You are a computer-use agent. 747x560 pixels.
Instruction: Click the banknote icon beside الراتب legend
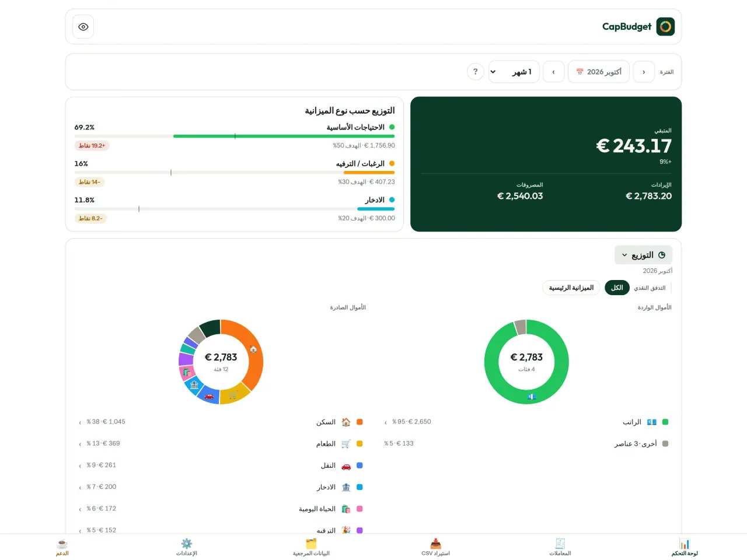click(652, 422)
